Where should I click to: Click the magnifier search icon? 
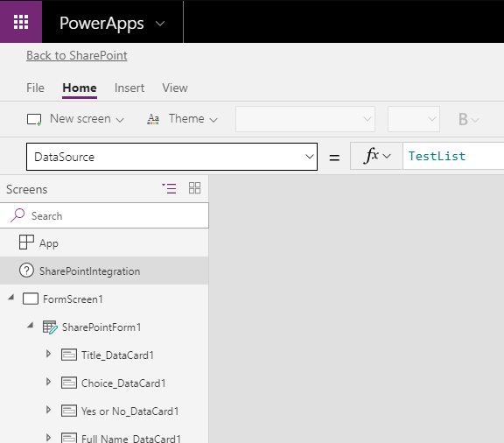(17, 215)
